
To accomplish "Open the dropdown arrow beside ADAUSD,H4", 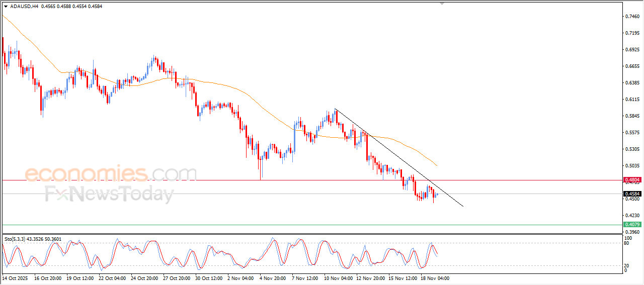I will pos(6,7).
